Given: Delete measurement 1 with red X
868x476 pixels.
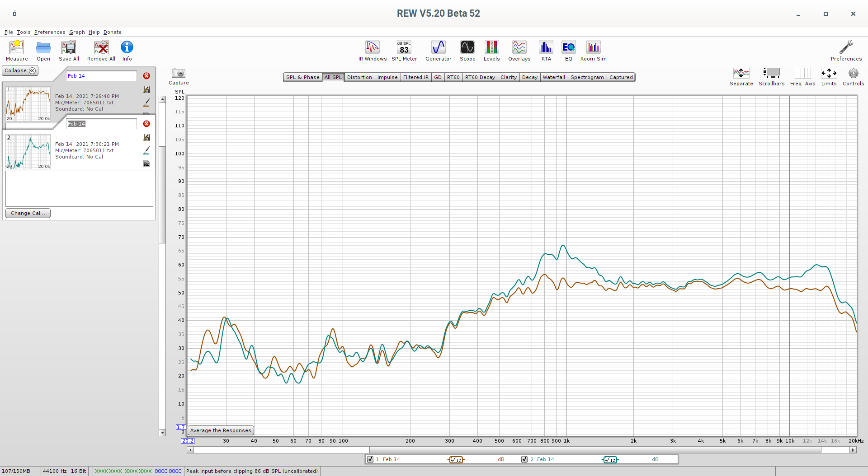Looking at the screenshot, I should (x=146, y=76).
